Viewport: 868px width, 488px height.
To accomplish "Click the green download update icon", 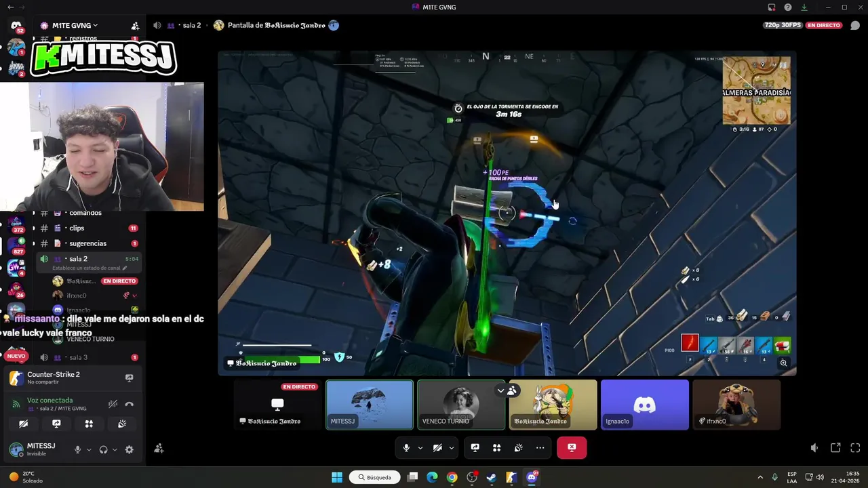I will coord(804,7).
